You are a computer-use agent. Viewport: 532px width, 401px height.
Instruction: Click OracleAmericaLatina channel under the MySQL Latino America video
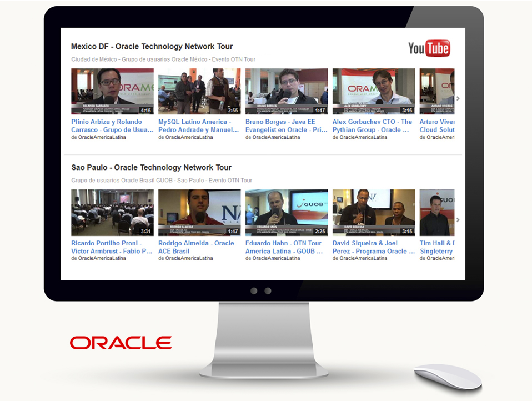click(189, 137)
